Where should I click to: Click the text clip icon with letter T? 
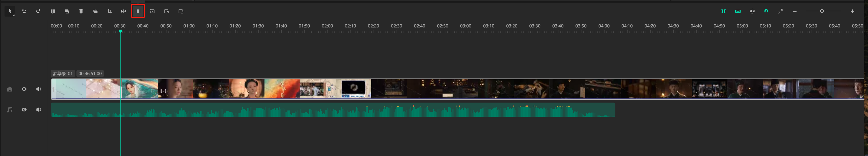[181, 11]
